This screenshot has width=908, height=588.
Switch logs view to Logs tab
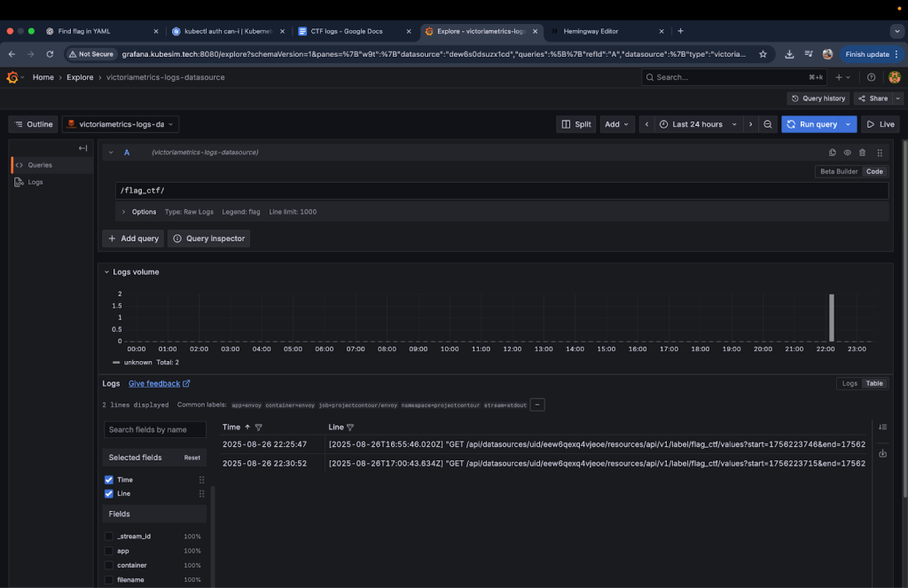click(x=849, y=384)
